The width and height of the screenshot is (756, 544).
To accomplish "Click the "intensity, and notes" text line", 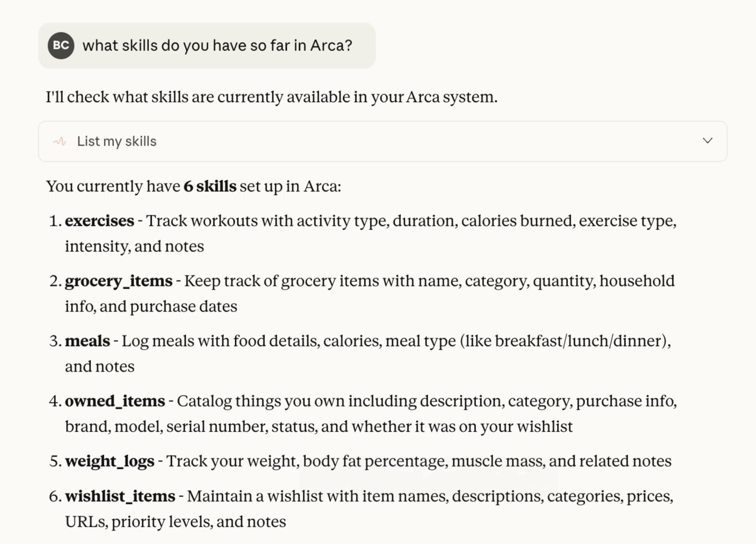I will click(x=134, y=246).
